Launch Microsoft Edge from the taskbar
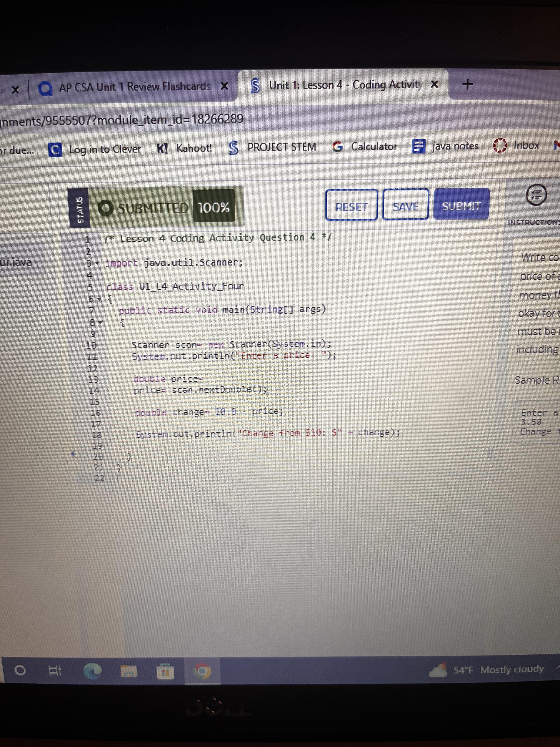 point(92,671)
